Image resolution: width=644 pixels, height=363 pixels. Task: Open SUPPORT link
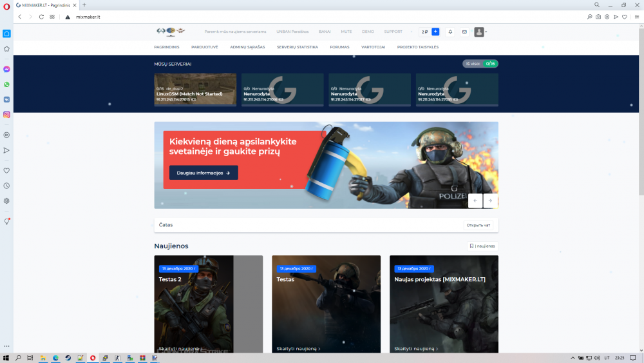[x=393, y=32]
